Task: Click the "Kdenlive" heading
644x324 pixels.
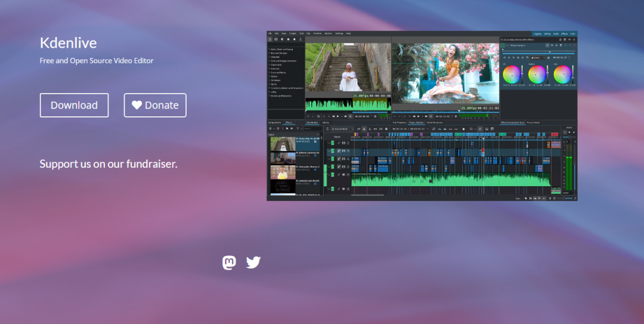Action: pos(68,43)
